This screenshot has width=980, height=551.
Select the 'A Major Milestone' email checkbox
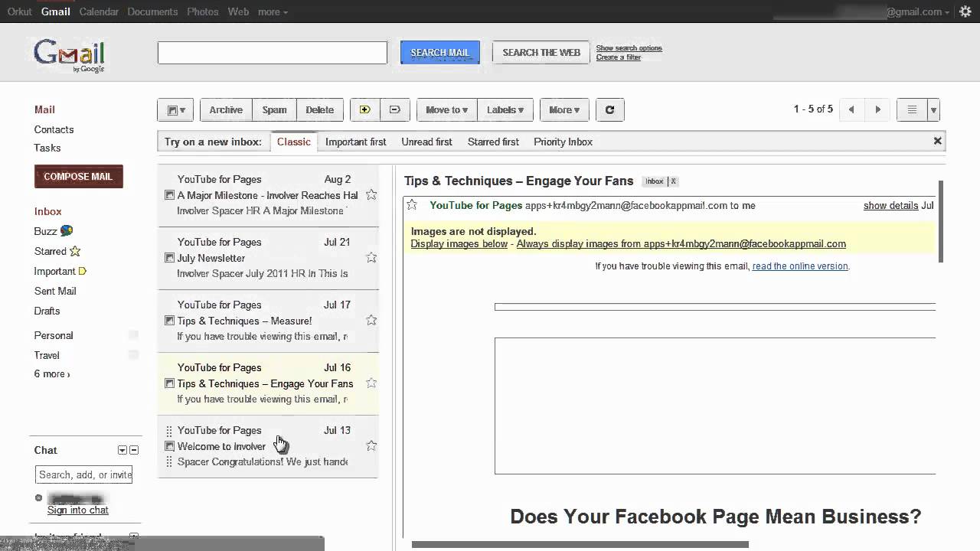[x=170, y=195]
